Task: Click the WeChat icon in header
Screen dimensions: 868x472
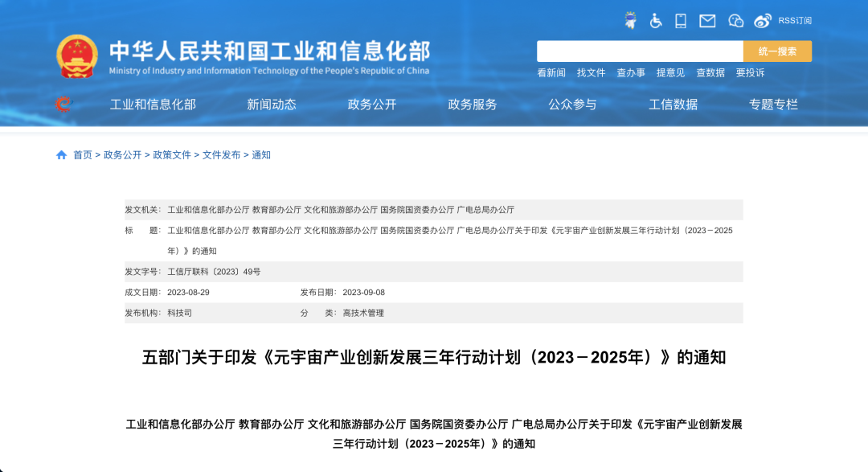Action: 735,21
